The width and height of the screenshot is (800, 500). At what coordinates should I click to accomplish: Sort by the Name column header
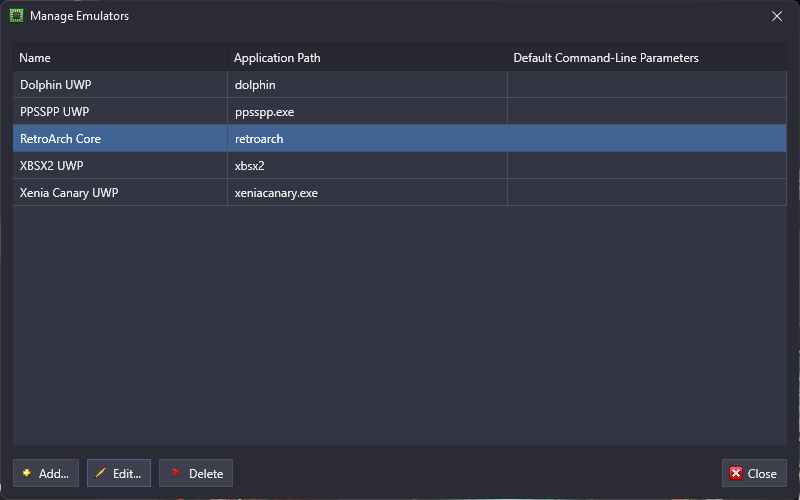pyautogui.click(x=120, y=58)
